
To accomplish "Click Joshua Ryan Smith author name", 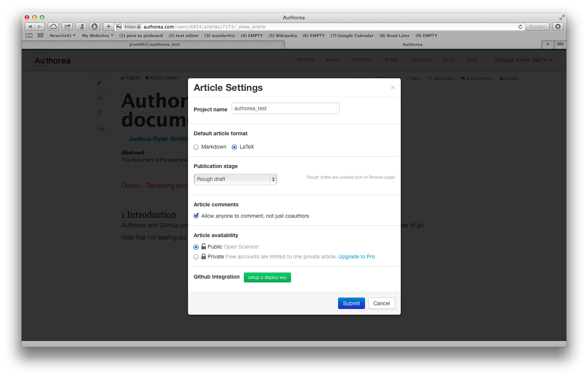I will [158, 139].
